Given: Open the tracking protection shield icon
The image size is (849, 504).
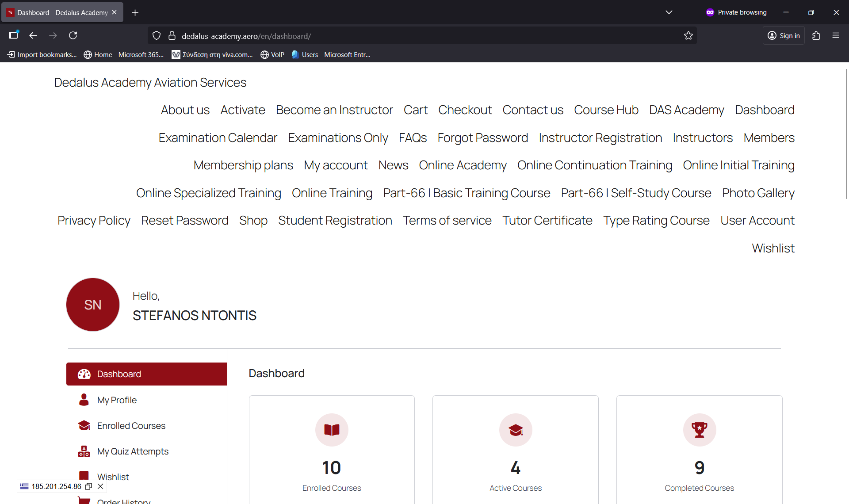Looking at the screenshot, I should pos(157,36).
